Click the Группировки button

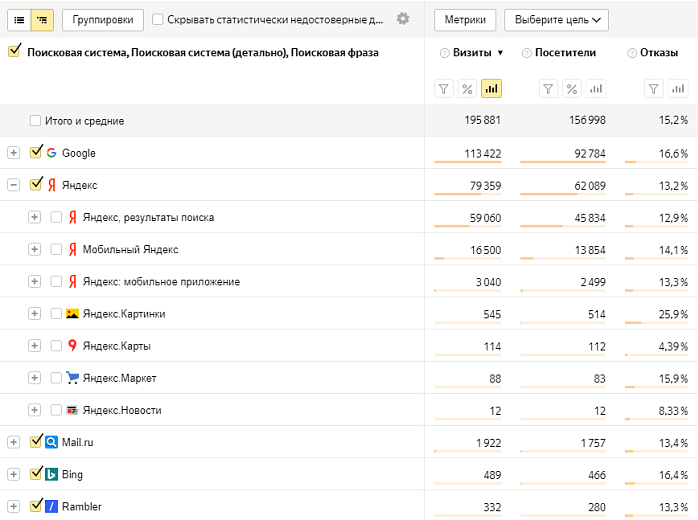pyautogui.click(x=102, y=19)
